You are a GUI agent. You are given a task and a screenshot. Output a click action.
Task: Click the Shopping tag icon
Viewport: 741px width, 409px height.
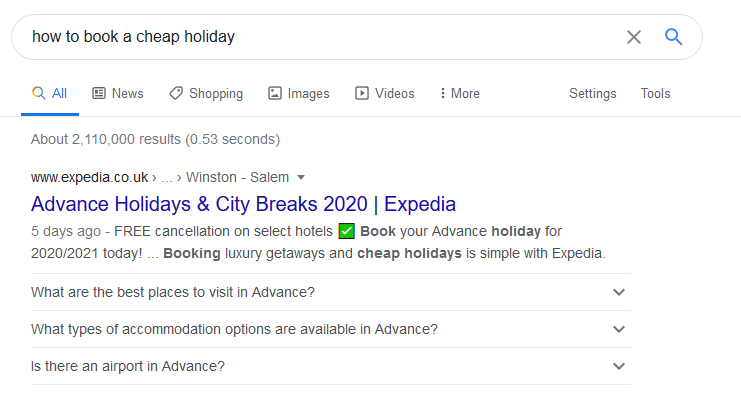(176, 93)
